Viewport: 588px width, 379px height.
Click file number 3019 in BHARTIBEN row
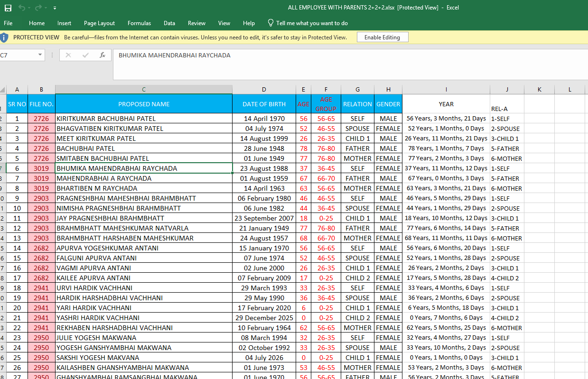click(x=41, y=188)
